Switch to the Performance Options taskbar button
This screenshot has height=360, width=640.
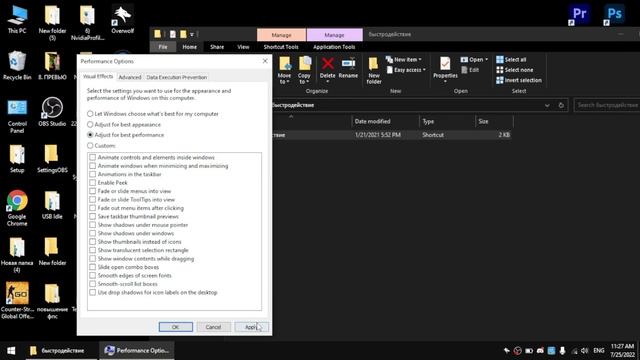(x=136, y=351)
